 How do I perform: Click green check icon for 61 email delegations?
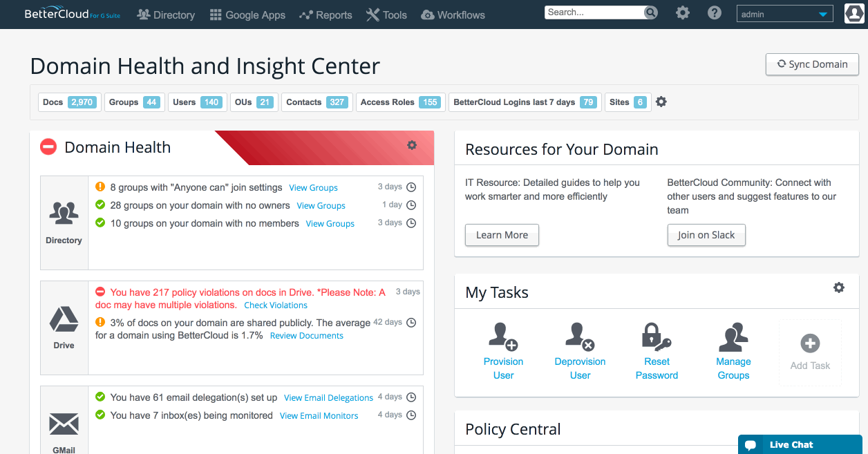click(x=100, y=397)
